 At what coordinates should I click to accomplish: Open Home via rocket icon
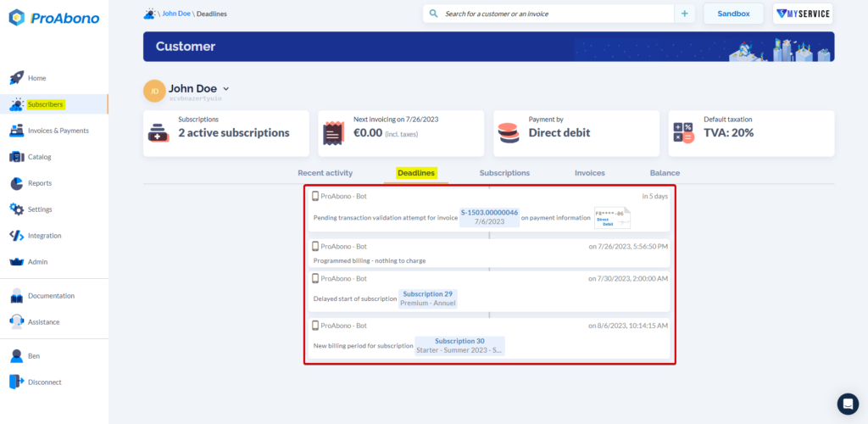click(x=17, y=78)
